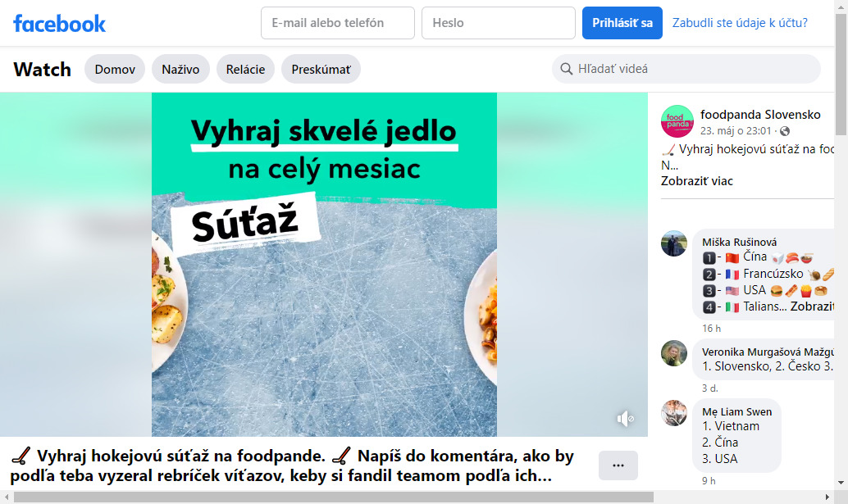Click the Heslo password field
This screenshot has height=504, width=848.
tap(499, 23)
